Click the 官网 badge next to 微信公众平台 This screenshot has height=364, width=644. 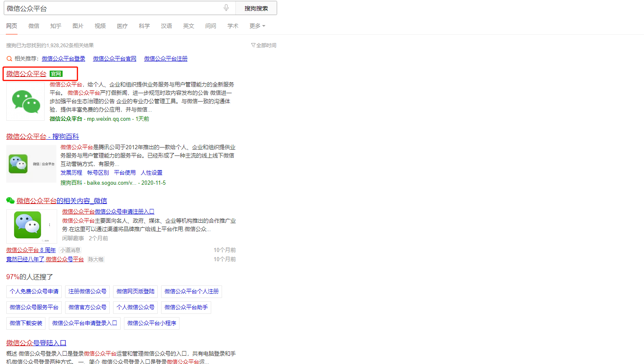pyautogui.click(x=56, y=74)
